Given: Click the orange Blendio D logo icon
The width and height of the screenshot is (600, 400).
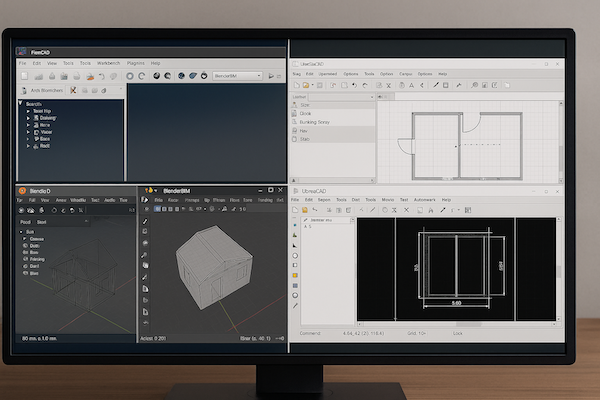Looking at the screenshot, I should pos(22,191).
